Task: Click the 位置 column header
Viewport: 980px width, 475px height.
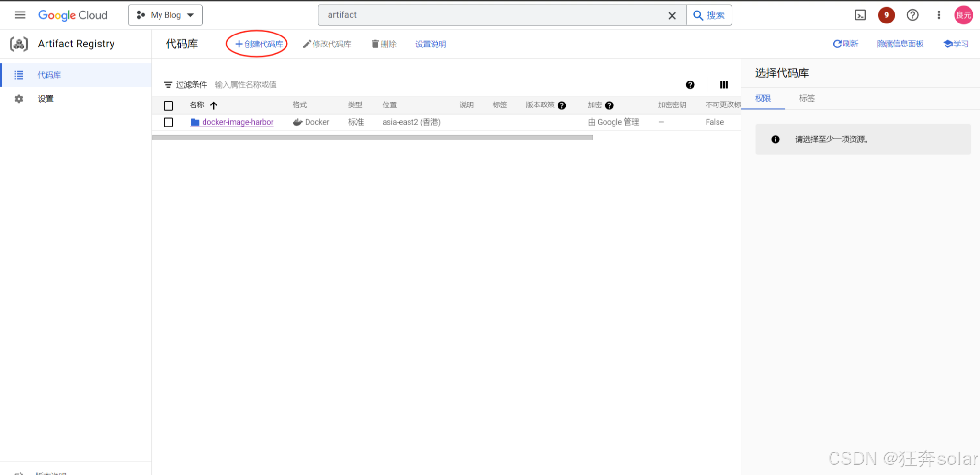Action: pos(389,105)
